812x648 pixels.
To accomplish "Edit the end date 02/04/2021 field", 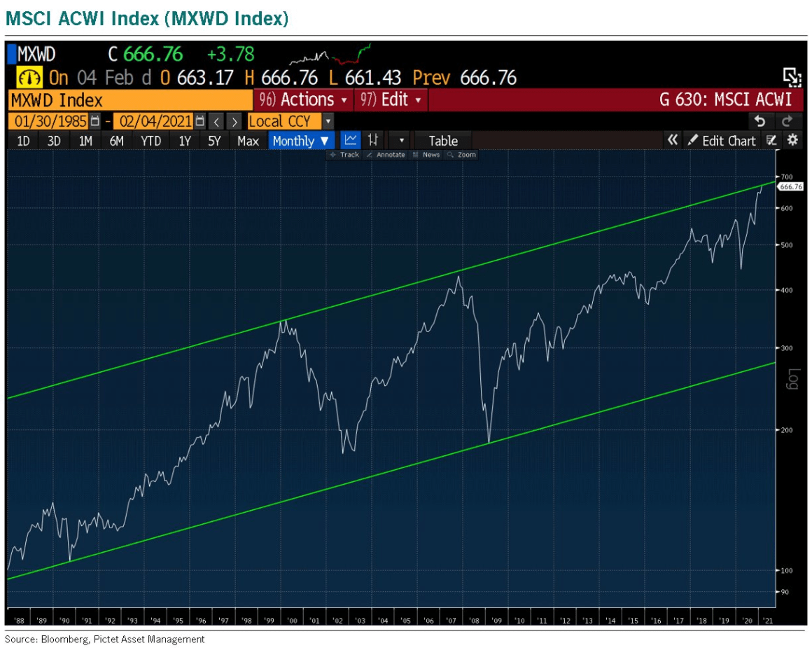I will 154,121.
